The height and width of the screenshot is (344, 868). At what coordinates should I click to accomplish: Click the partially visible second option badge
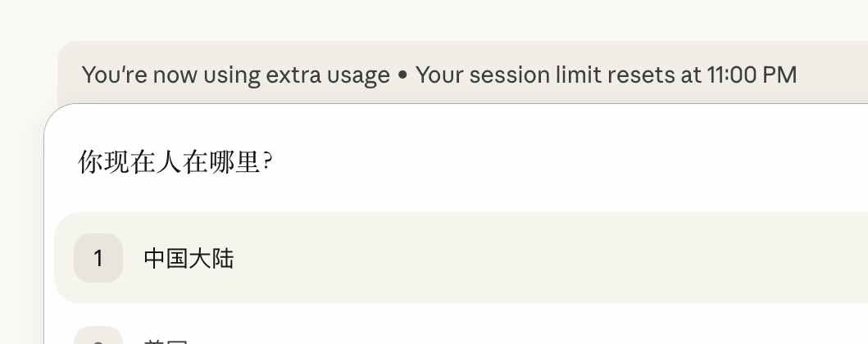(x=98, y=337)
